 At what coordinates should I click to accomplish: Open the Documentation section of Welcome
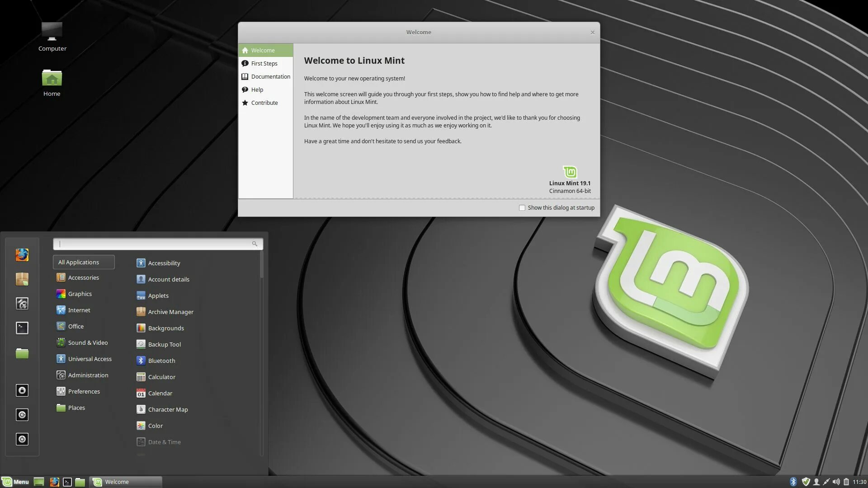tap(270, 76)
